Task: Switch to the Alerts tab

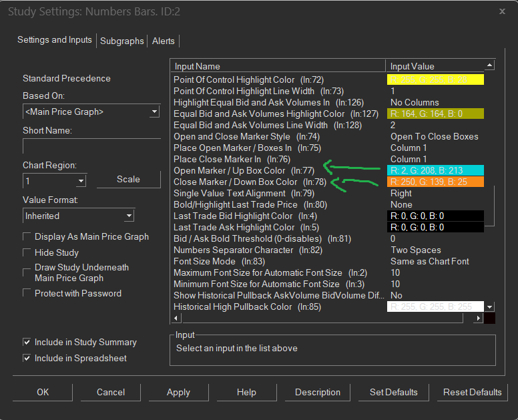Action: pos(164,41)
